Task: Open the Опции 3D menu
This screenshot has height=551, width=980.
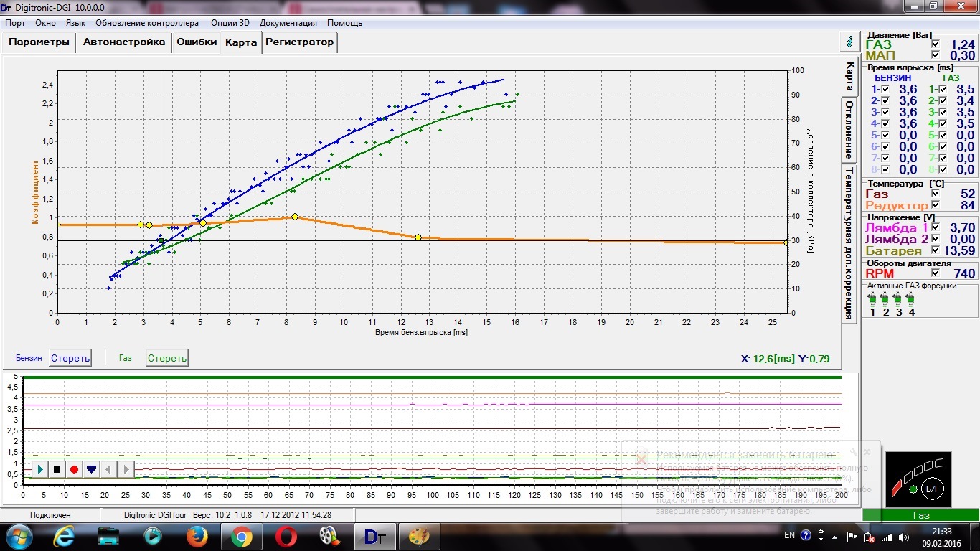Action: coord(230,23)
